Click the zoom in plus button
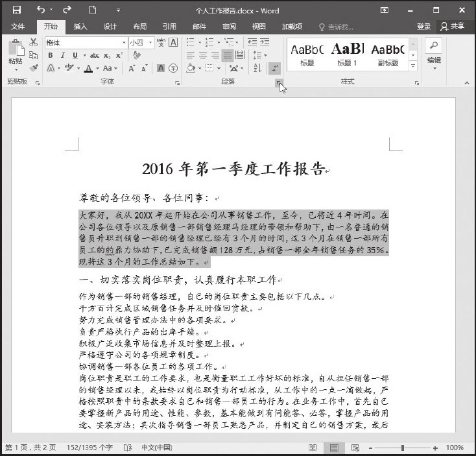The height and width of the screenshot is (456, 476). tap(435, 448)
